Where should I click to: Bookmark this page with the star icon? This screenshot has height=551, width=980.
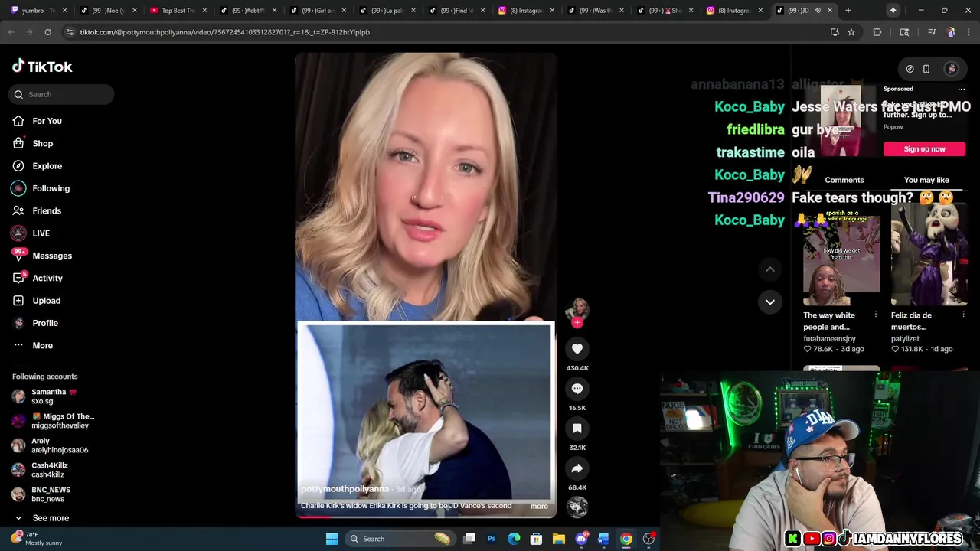pos(851,32)
